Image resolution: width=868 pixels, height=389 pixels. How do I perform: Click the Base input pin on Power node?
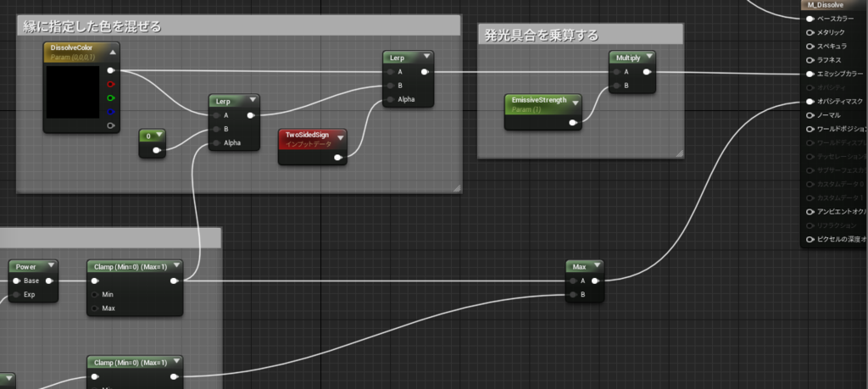point(16,281)
